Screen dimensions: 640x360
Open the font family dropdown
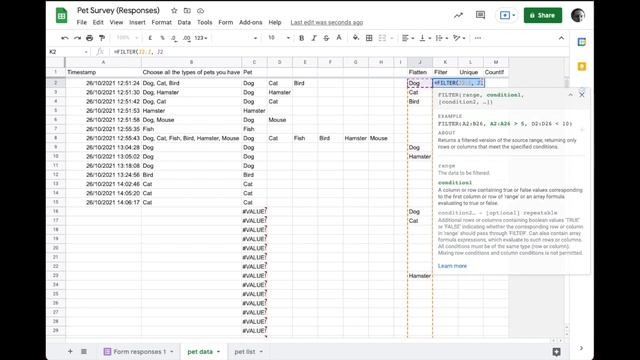tap(237, 38)
